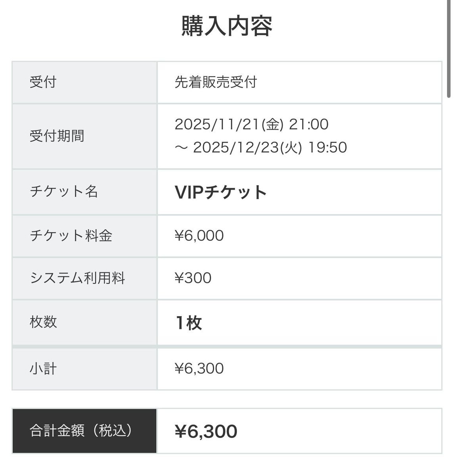The height and width of the screenshot is (476, 454).
Task: Select the チケット名 label cell
Action: [64, 192]
